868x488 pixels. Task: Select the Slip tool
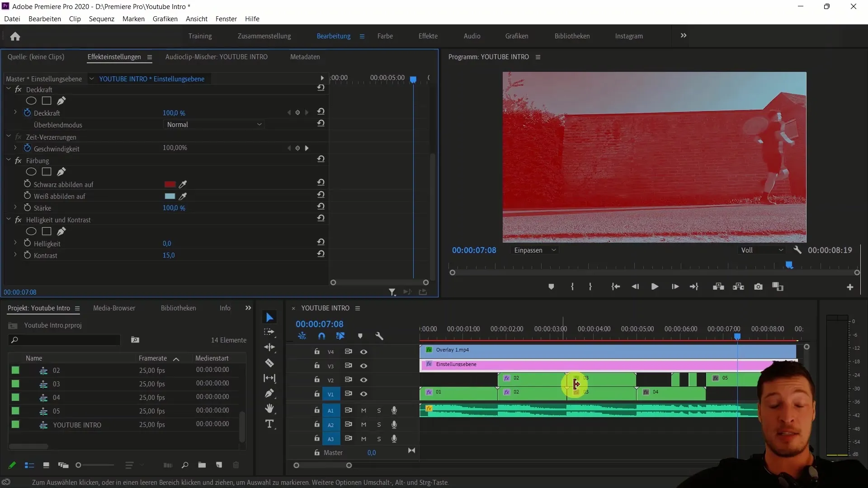pyautogui.click(x=269, y=378)
